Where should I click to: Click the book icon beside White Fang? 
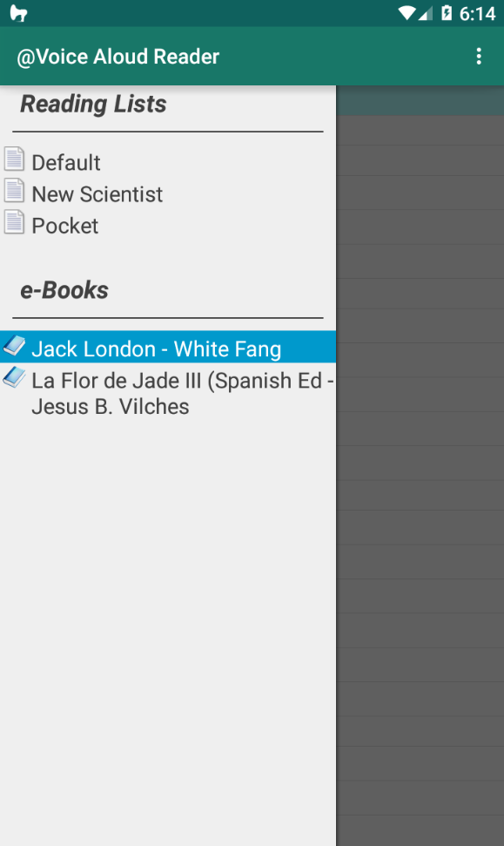pos(15,345)
